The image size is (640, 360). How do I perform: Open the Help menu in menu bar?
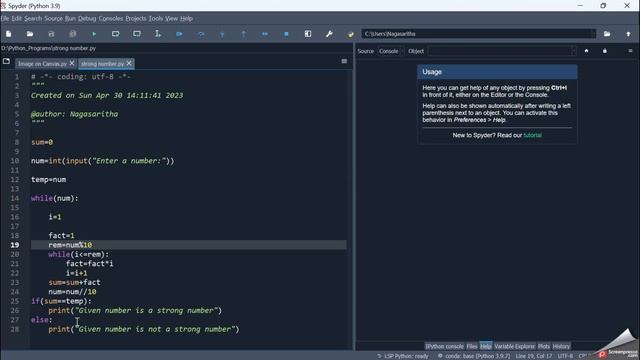click(186, 18)
